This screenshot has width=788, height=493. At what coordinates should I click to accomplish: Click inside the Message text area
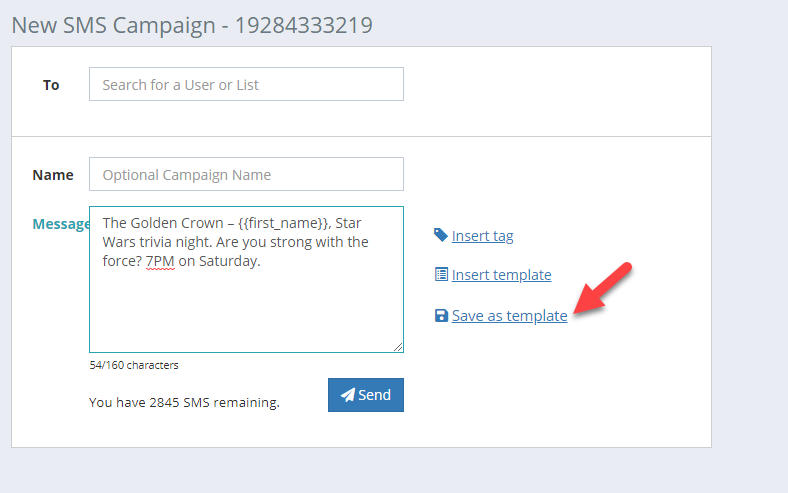pos(246,279)
